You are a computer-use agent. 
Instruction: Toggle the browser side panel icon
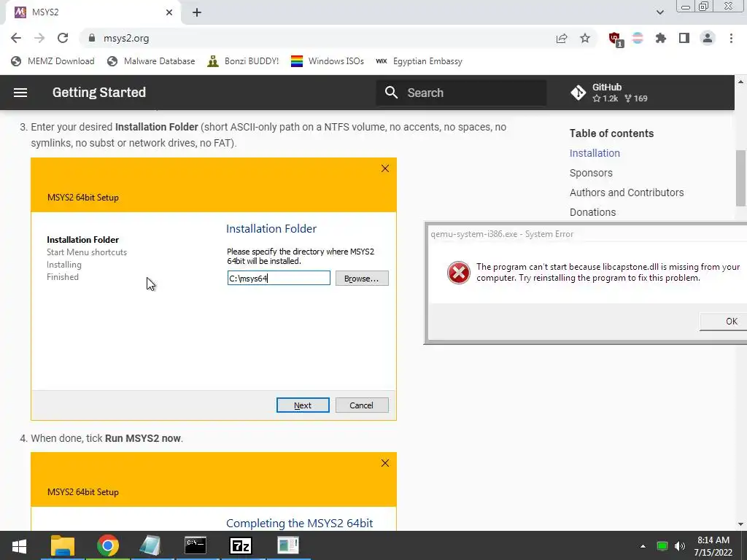pyautogui.click(x=684, y=38)
